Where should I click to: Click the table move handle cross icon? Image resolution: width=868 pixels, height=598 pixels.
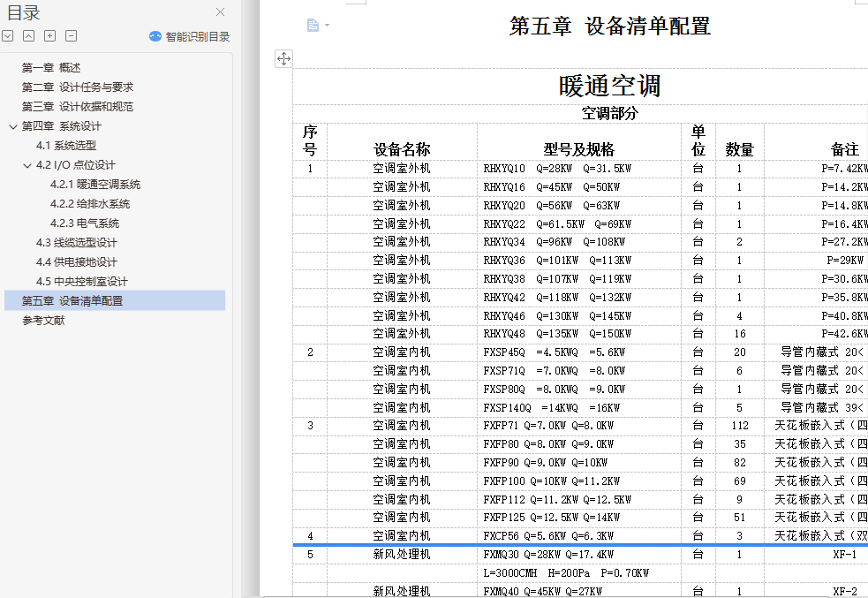[284, 58]
